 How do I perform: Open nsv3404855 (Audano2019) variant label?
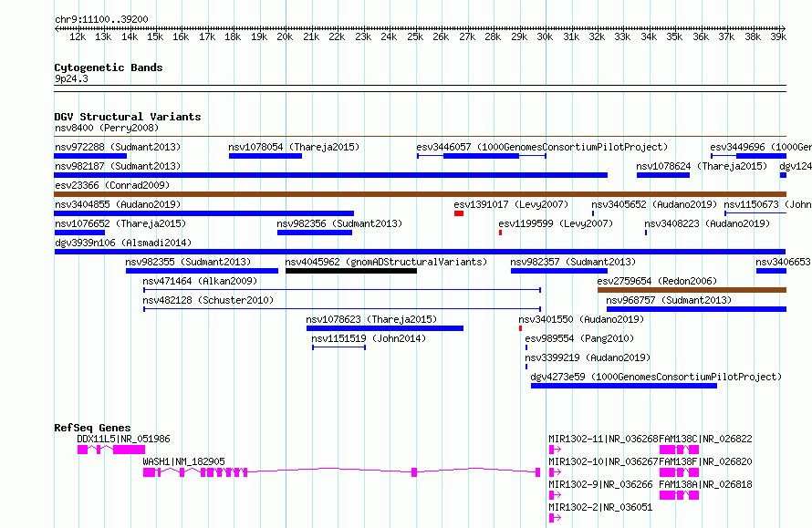coord(118,204)
